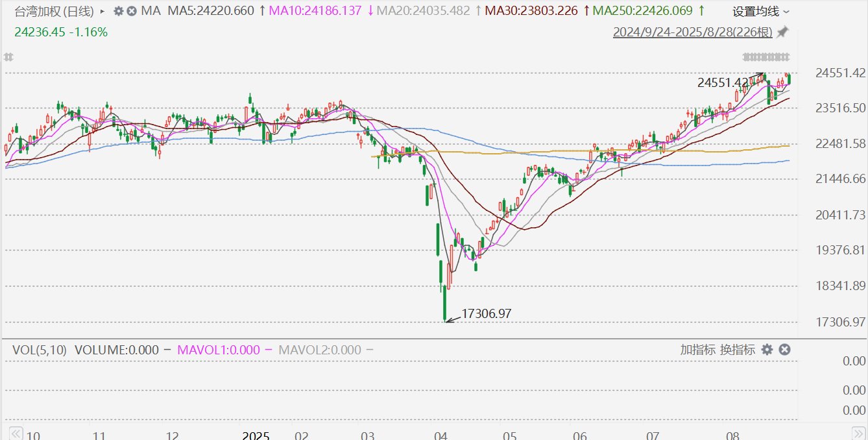Expand the small arrow beside 台湾加权 (日线)

point(102,12)
